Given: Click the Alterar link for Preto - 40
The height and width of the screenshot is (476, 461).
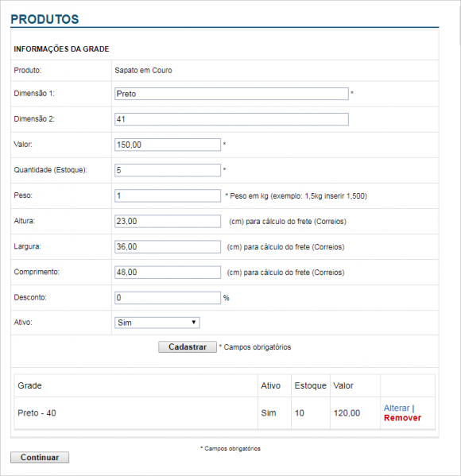Looking at the screenshot, I should point(397,408).
